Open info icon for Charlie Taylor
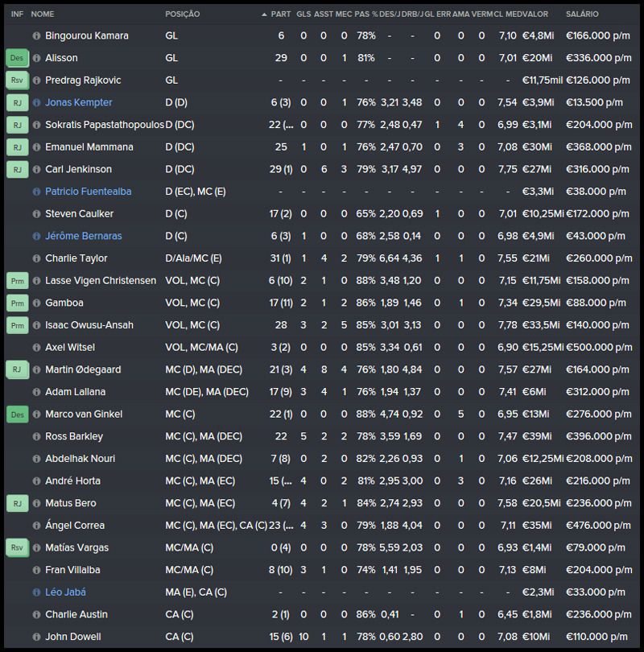Screen dimensions: 644x652 pyautogui.click(x=36, y=258)
